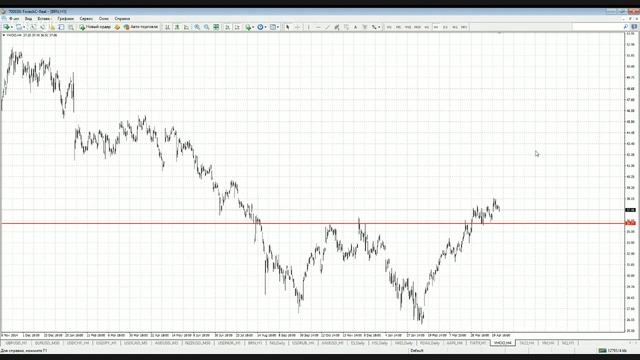Expand the Periods dropdown arrow

pos(266,27)
